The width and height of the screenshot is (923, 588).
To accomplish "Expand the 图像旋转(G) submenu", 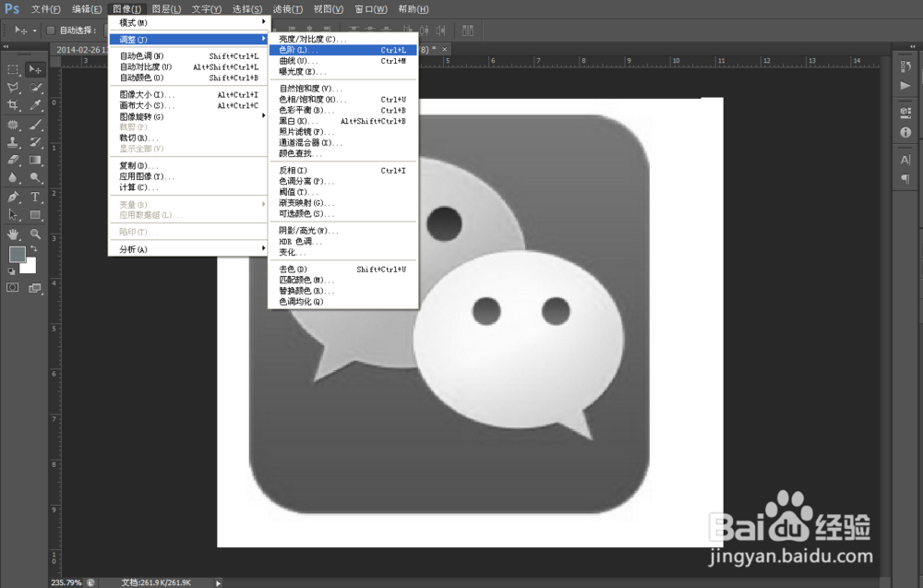I will (188, 116).
